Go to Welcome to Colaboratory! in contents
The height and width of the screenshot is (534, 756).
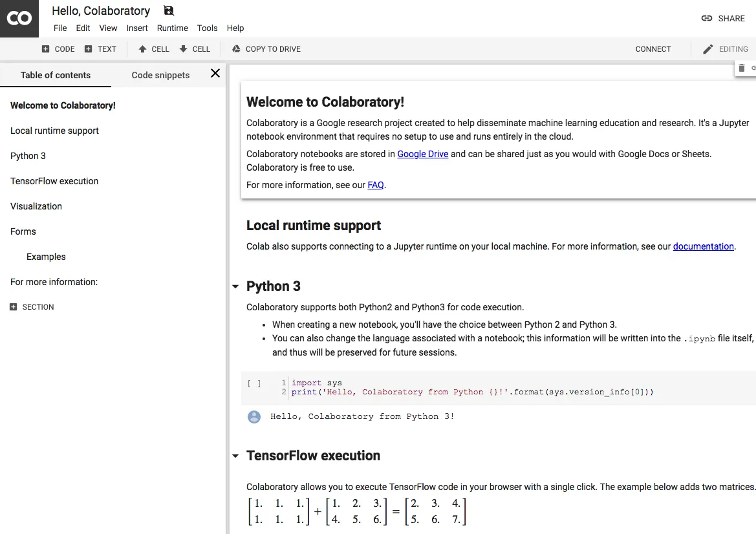(x=63, y=105)
